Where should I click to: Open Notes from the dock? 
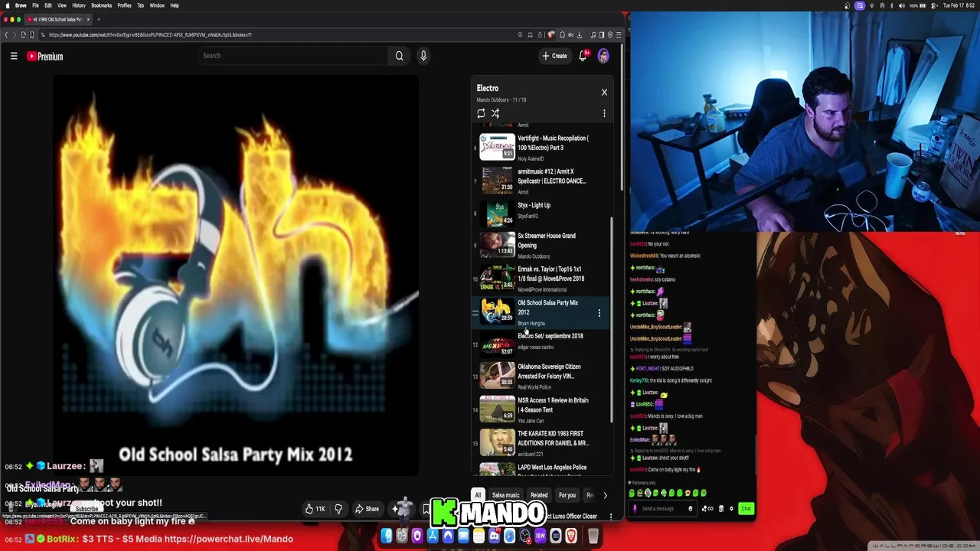click(x=479, y=536)
